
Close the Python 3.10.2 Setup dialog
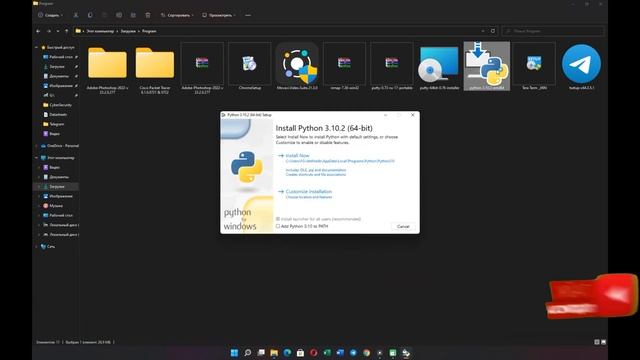[413, 115]
